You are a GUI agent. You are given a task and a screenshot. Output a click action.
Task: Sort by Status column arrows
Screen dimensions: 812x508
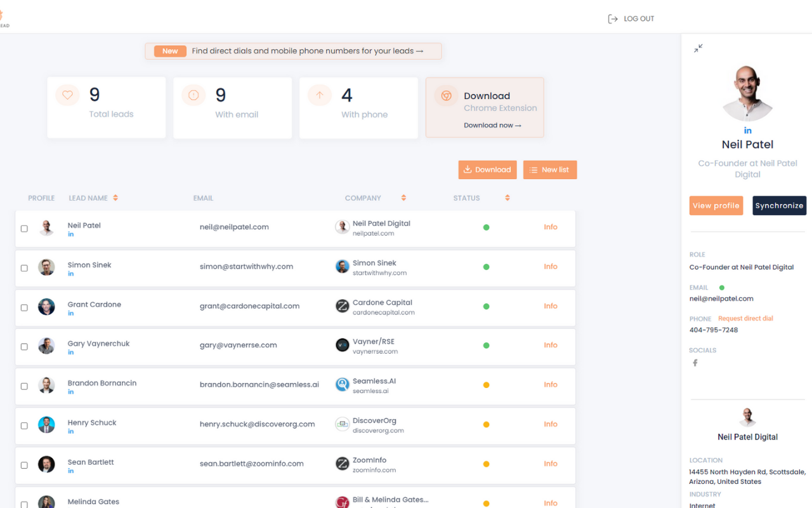[x=507, y=198]
